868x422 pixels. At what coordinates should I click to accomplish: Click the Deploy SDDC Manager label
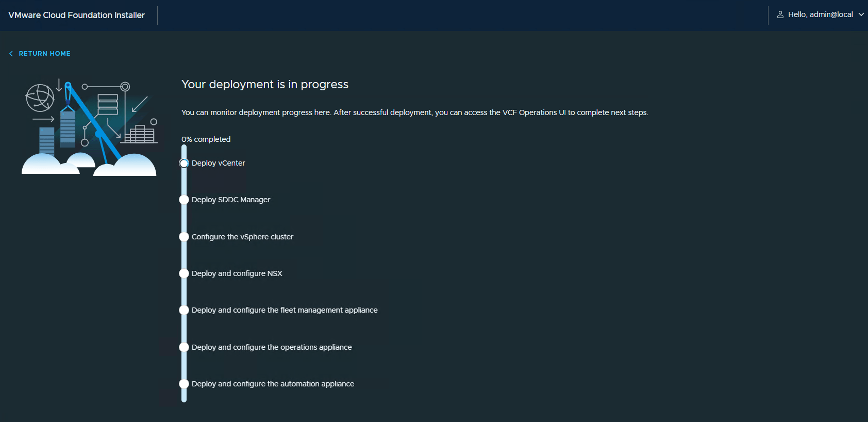[x=231, y=200]
